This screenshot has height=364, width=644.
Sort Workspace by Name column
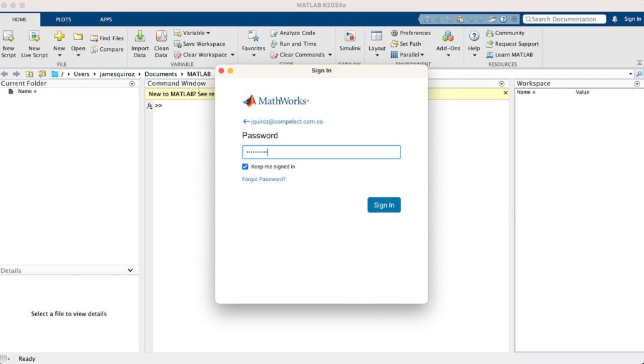(x=526, y=92)
